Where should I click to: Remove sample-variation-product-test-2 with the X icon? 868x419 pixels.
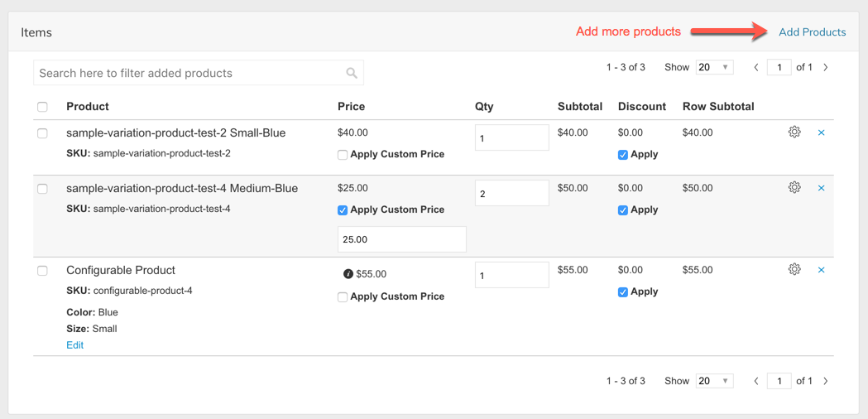[x=821, y=132]
